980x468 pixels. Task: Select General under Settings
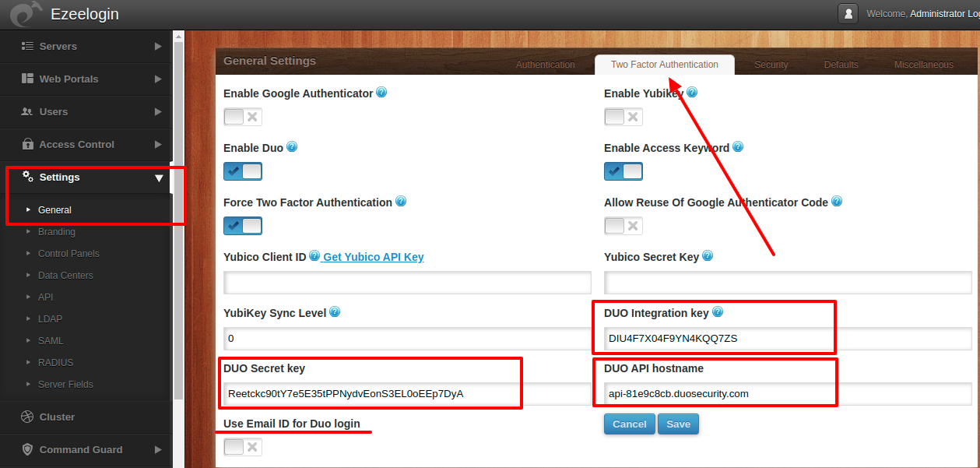(54, 209)
